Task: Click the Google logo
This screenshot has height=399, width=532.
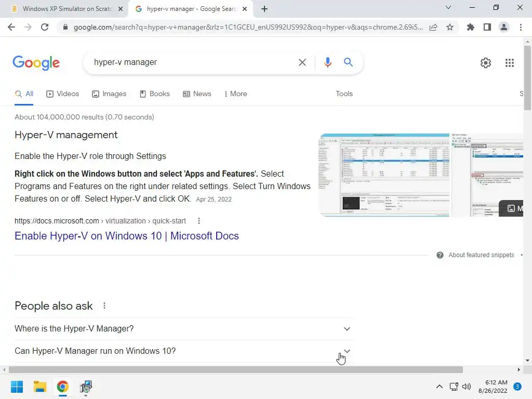Action: [x=36, y=63]
